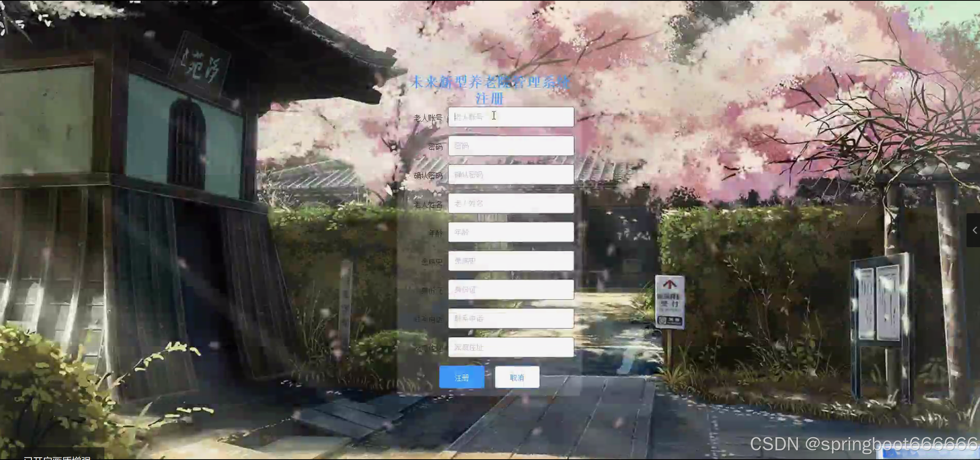Click the 年龄 label beside age field
This screenshot has width=980, height=460.
click(x=435, y=233)
